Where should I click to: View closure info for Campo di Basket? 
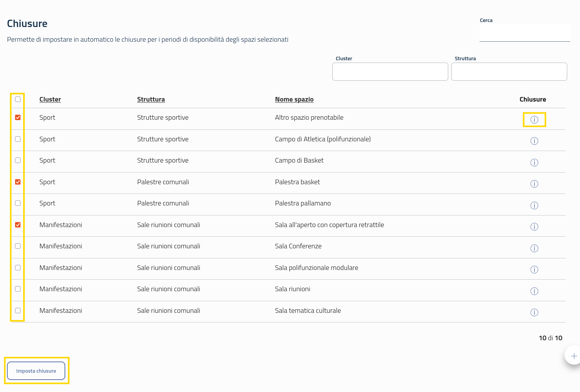(534, 163)
